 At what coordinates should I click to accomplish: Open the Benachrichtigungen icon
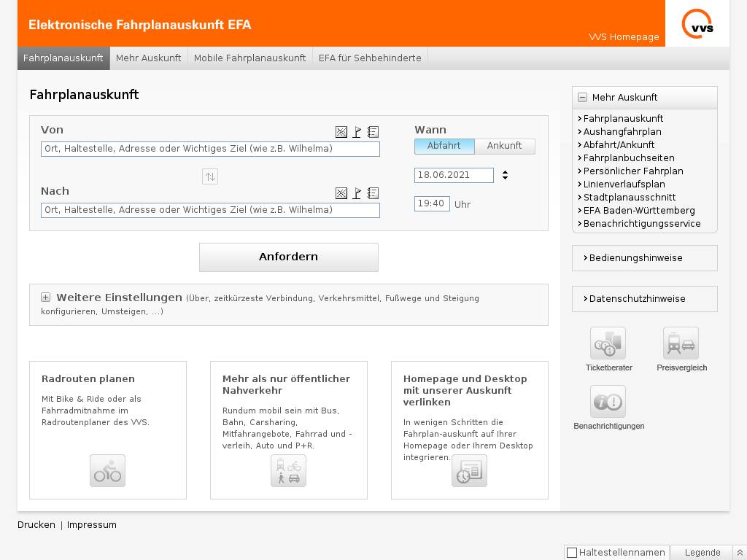pos(608,402)
